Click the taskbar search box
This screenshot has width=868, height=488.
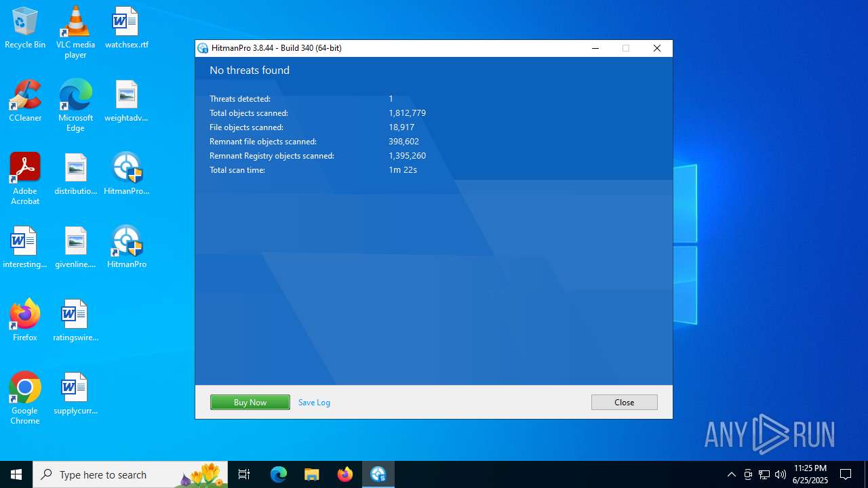[x=130, y=474]
